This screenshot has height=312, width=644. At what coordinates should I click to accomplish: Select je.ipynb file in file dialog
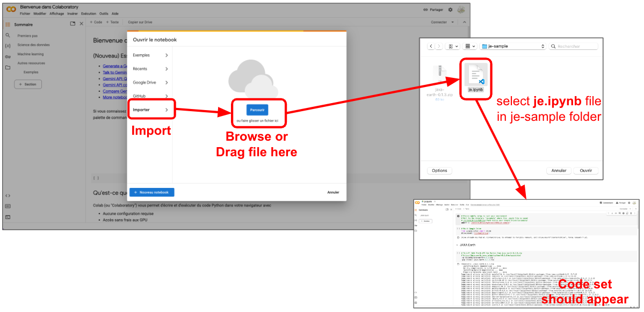(x=475, y=78)
